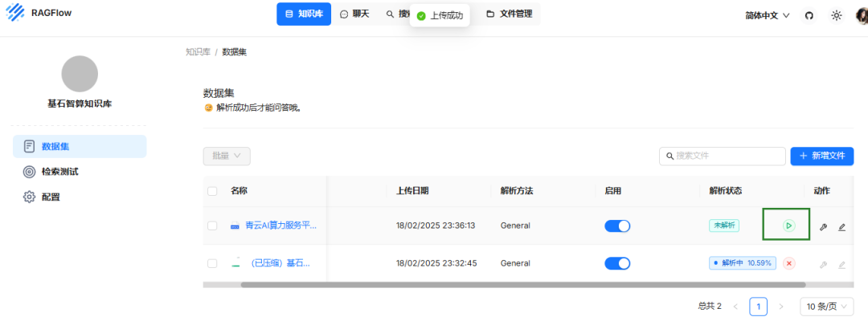This screenshot has width=868, height=321.
Task: Click the pencil icon in 已压缩 row
Action: click(x=842, y=265)
